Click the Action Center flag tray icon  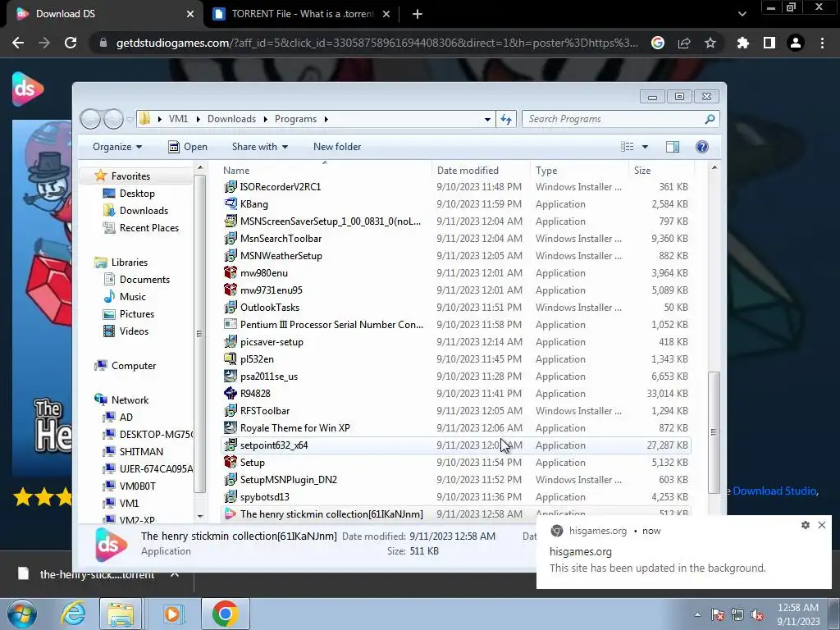[717, 615]
